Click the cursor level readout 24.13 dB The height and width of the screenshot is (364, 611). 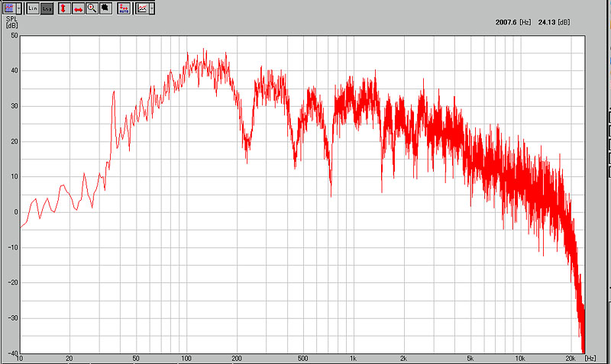tap(554, 22)
